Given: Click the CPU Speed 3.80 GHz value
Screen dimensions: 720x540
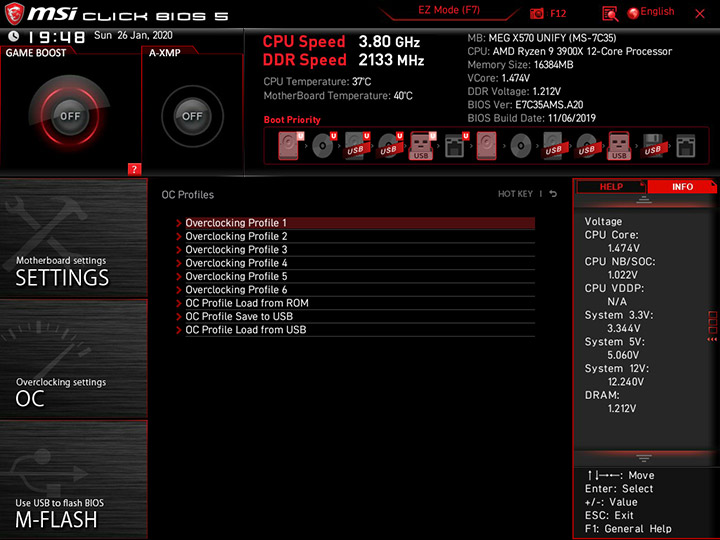Looking at the screenshot, I should tap(389, 42).
